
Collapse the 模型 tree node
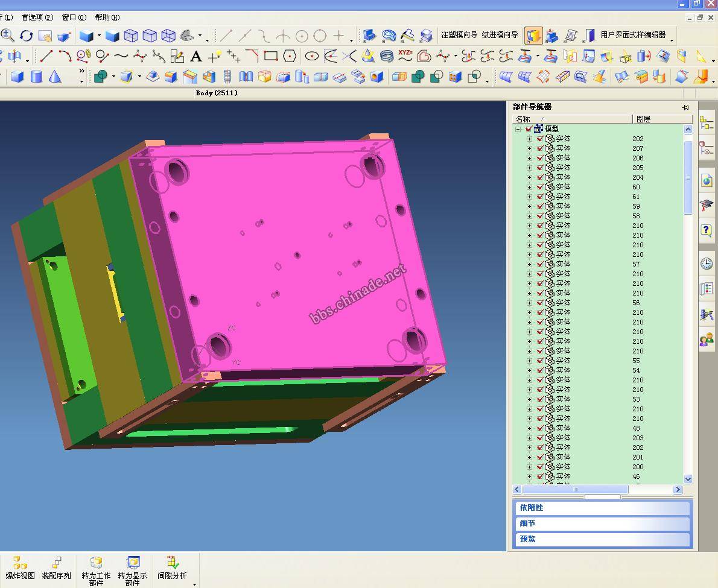pos(518,129)
